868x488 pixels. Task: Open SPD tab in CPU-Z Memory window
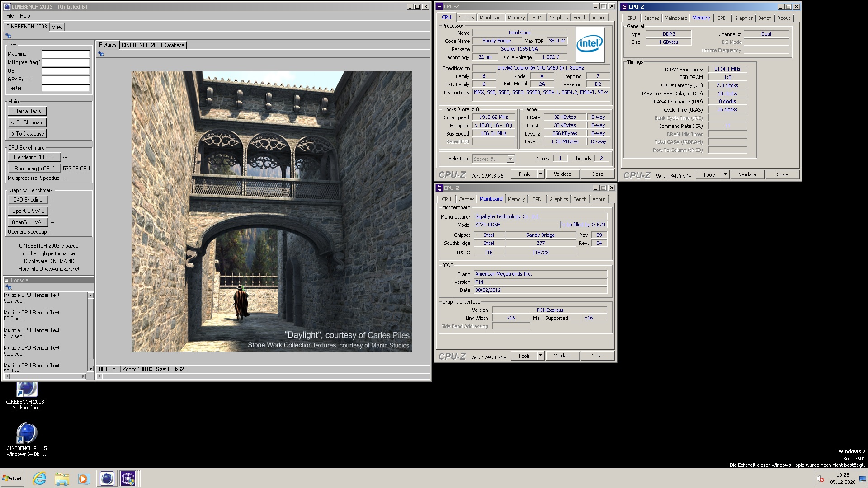722,18
